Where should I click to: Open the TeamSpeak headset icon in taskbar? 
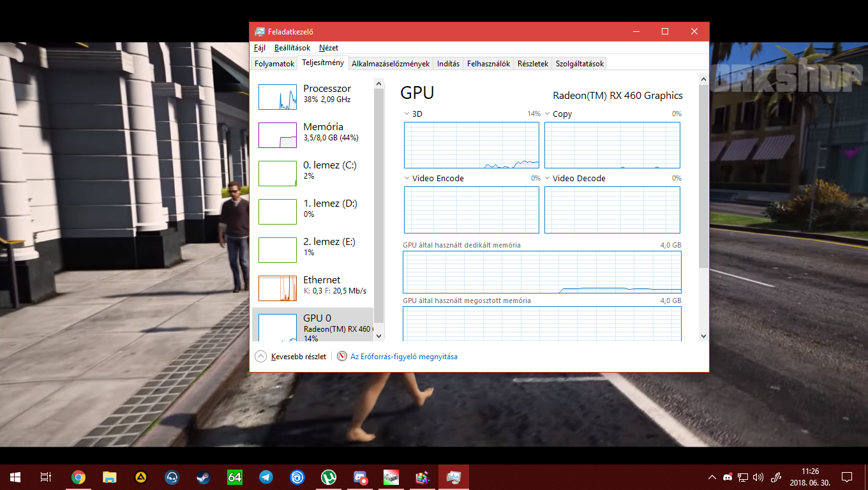(x=172, y=477)
